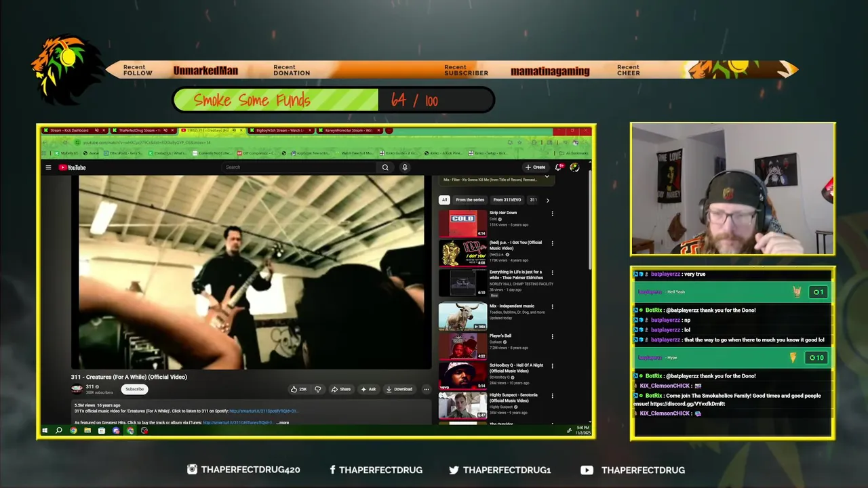Open more actions ellipsis under video
868x488 pixels.
tap(426, 389)
